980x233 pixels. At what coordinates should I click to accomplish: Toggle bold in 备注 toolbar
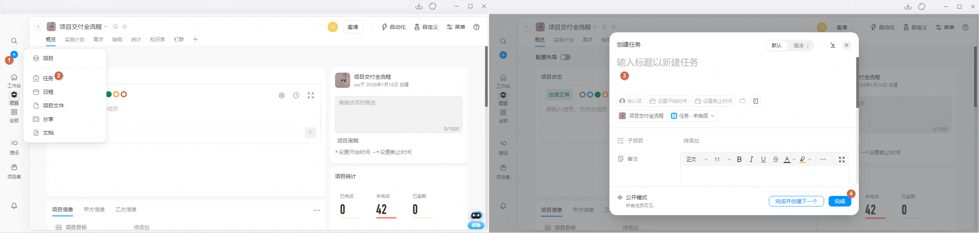[739, 160]
